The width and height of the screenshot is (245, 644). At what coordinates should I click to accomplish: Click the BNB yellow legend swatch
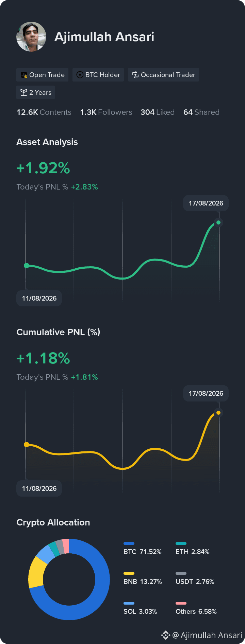tap(129, 573)
